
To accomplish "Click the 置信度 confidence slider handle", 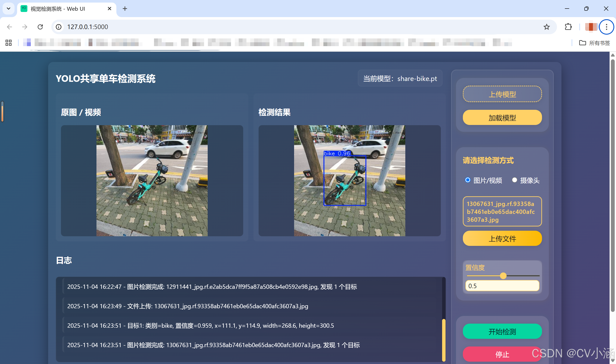I will (503, 276).
